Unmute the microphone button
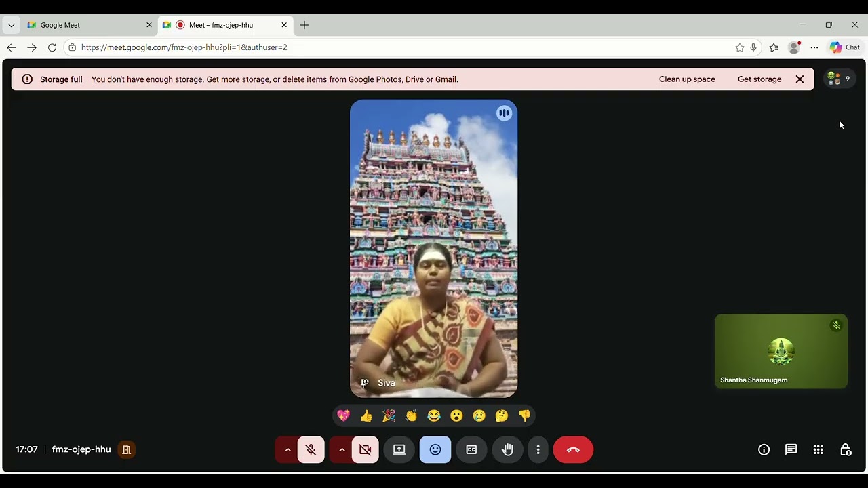Screen dimensions: 868x488 [311, 449]
